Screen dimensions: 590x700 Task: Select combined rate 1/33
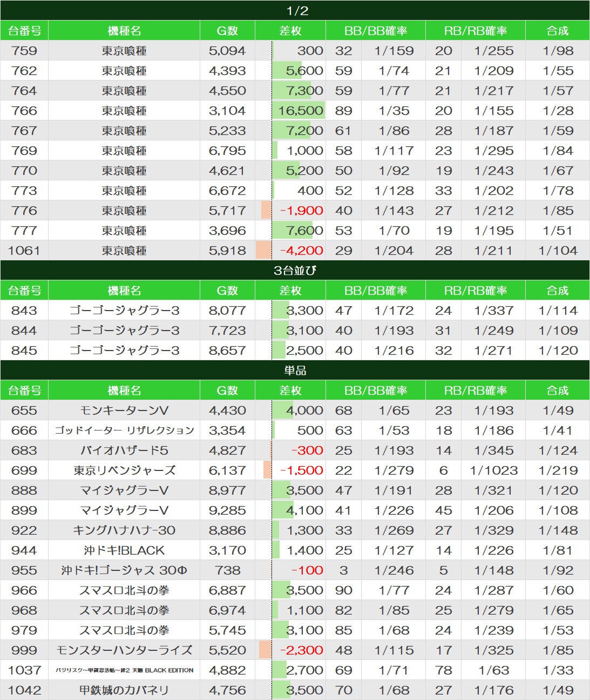[558, 670]
